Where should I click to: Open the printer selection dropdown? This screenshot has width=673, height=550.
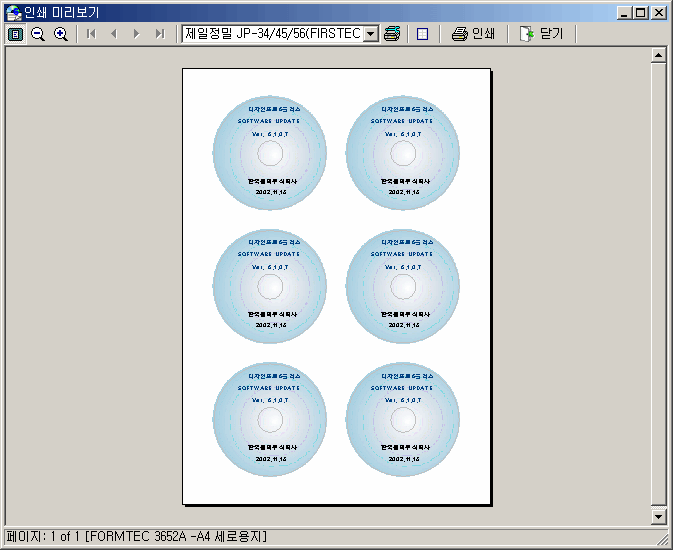click(x=370, y=34)
